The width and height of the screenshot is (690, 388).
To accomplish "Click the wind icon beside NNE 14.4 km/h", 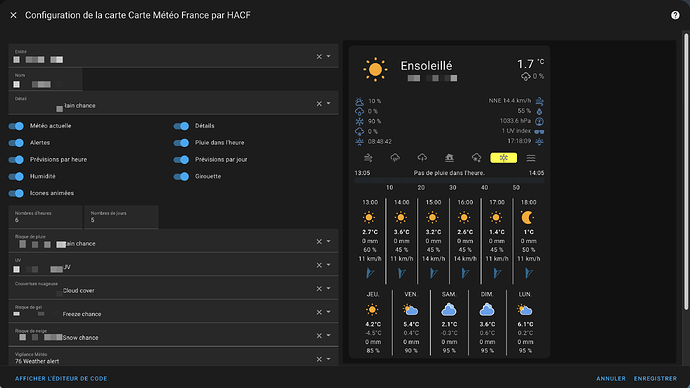I will coord(539,101).
